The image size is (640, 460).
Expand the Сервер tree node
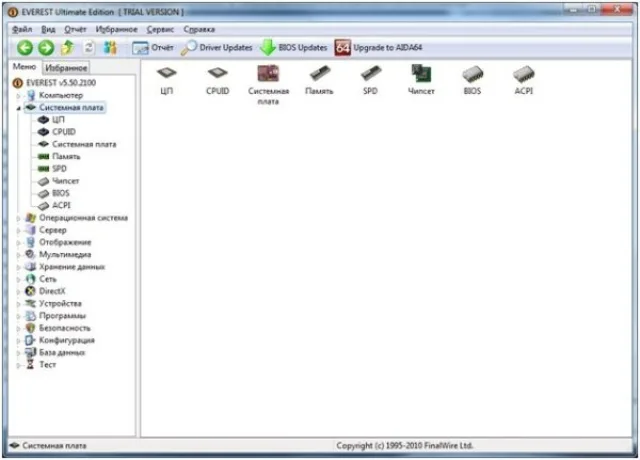(x=18, y=231)
